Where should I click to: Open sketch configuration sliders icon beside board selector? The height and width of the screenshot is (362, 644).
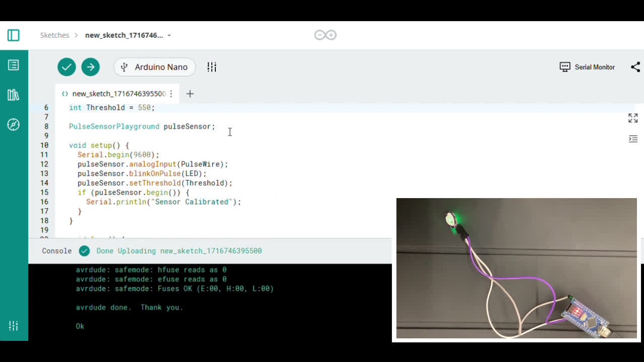[x=212, y=67]
